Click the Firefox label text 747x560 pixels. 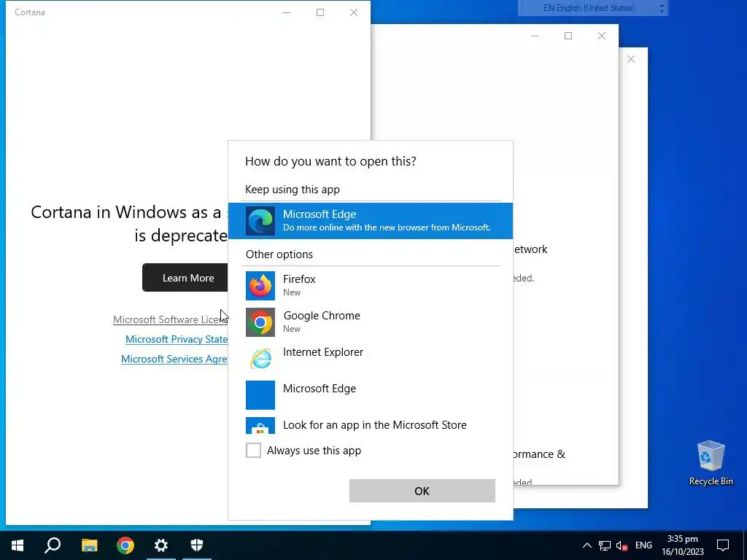(x=299, y=279)
